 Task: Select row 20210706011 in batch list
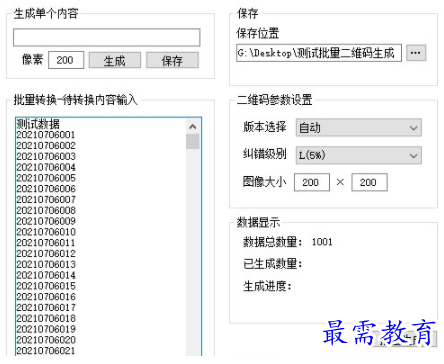[x=46, y=243]
